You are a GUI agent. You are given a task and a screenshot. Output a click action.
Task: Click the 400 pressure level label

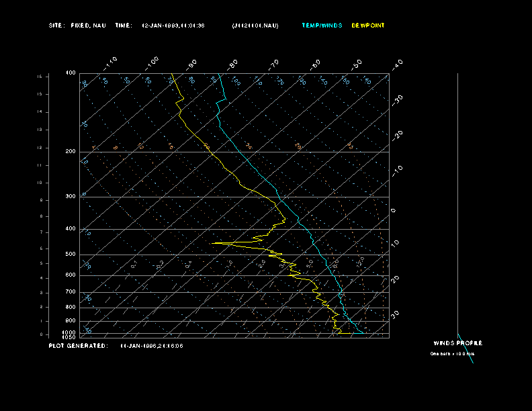(71, 228)
